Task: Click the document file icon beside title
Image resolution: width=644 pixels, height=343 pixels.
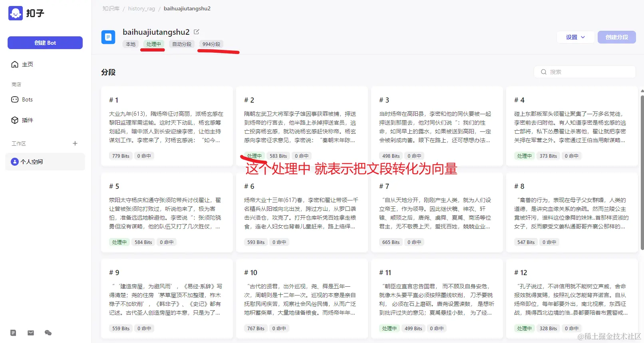Action: point(108,37)
